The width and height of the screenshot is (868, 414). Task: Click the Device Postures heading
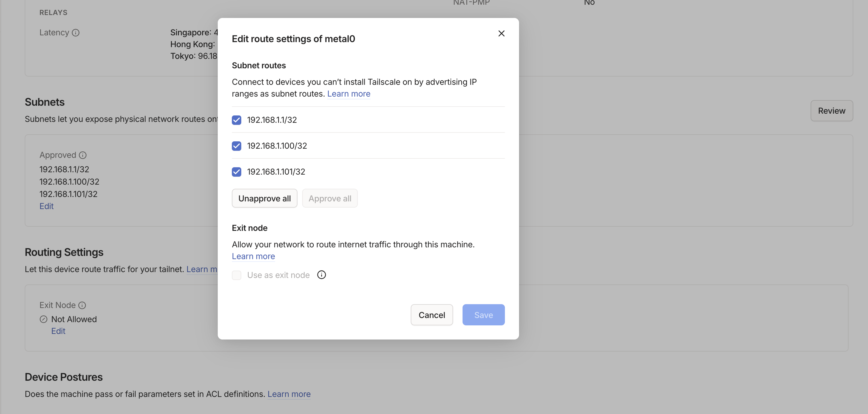coord(64,377)
